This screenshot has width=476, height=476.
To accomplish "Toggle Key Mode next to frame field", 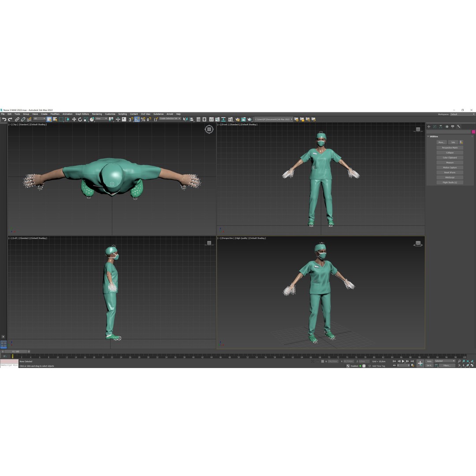I will click(x=394, y=365).
